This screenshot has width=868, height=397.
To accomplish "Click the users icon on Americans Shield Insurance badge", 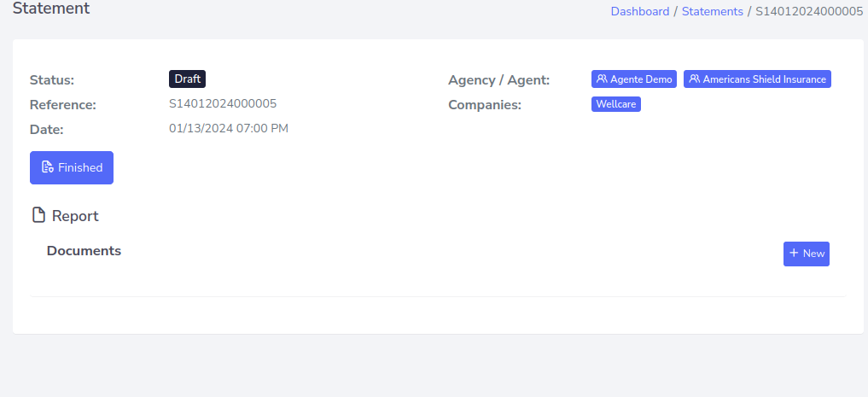I will click(694, 79).
